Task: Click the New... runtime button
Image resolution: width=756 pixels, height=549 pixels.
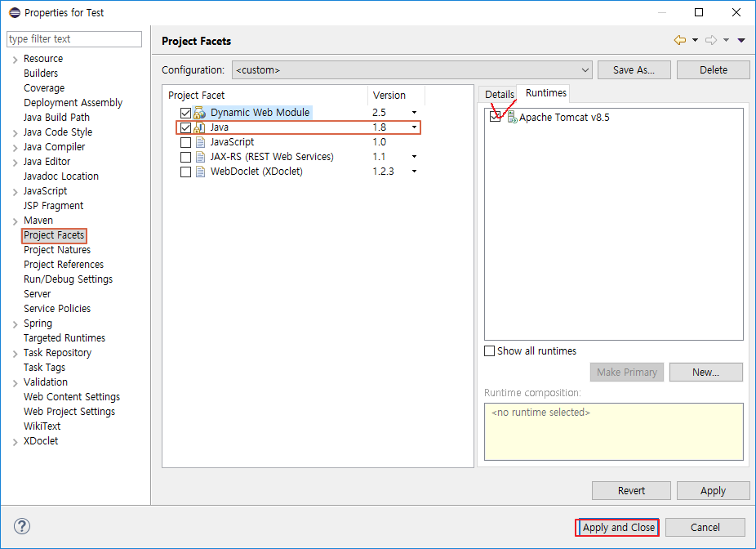Action: click(706, 372)
